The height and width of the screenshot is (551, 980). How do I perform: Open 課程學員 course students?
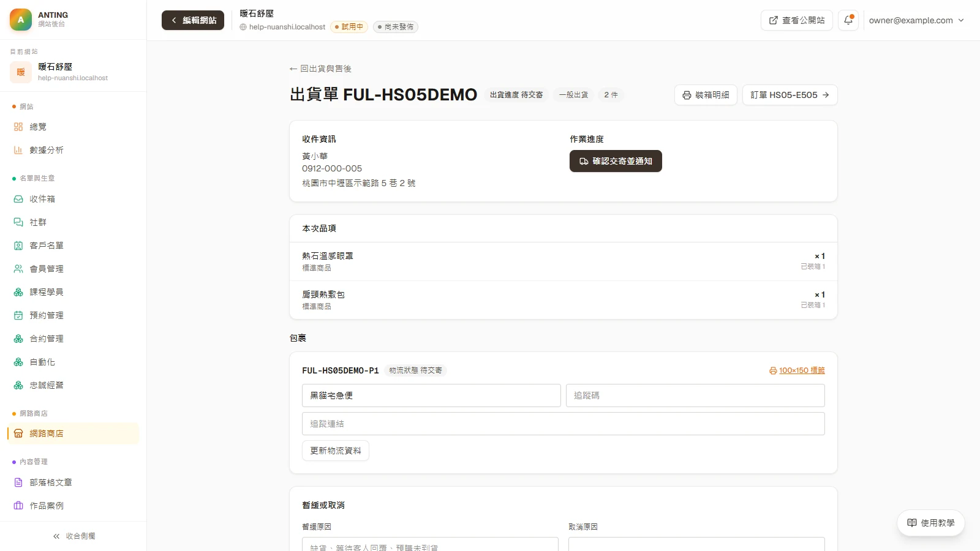point(73,292)
